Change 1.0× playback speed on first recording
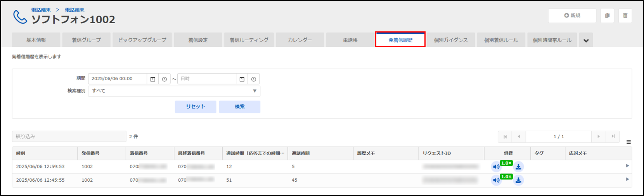This screenshot has width=644, height=196. point(506,163)
